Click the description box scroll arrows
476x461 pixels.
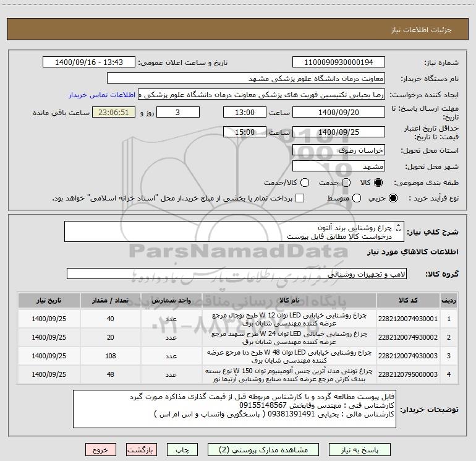pos(399,227)
